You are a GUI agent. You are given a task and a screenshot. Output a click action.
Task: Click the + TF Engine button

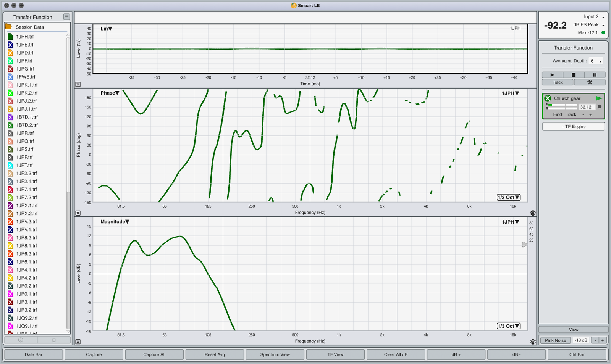click(574, 126)
